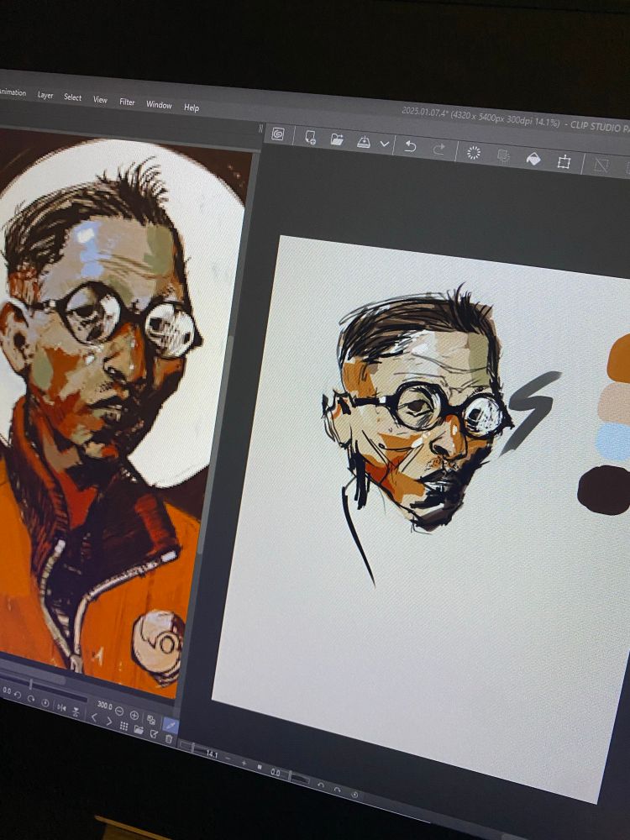Open the View menu
The image size is (630, 840).
[100, 100]
